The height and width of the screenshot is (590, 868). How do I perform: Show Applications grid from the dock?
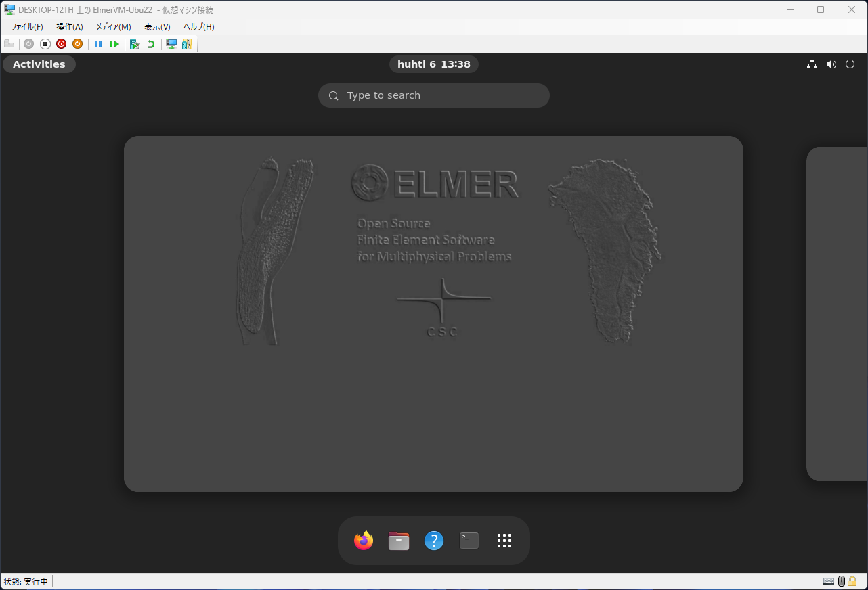point(504,541)
